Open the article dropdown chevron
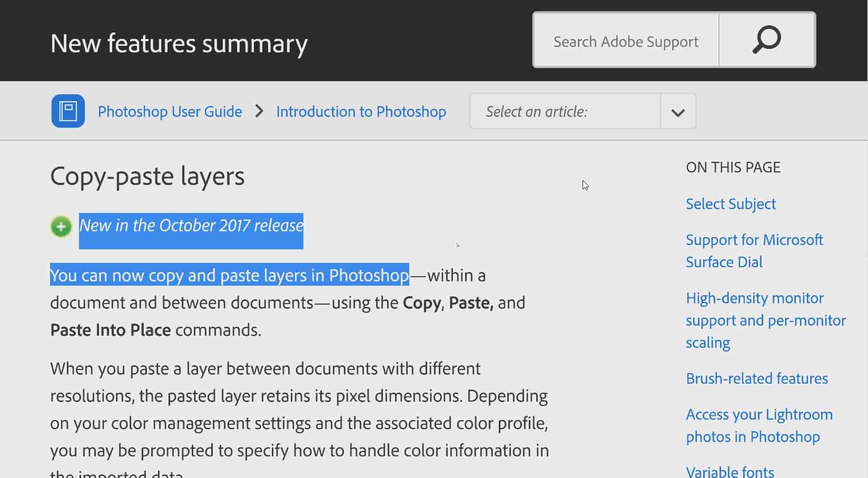Image resolution: width=868 pixels, height=478 pixels. (678, 111)
